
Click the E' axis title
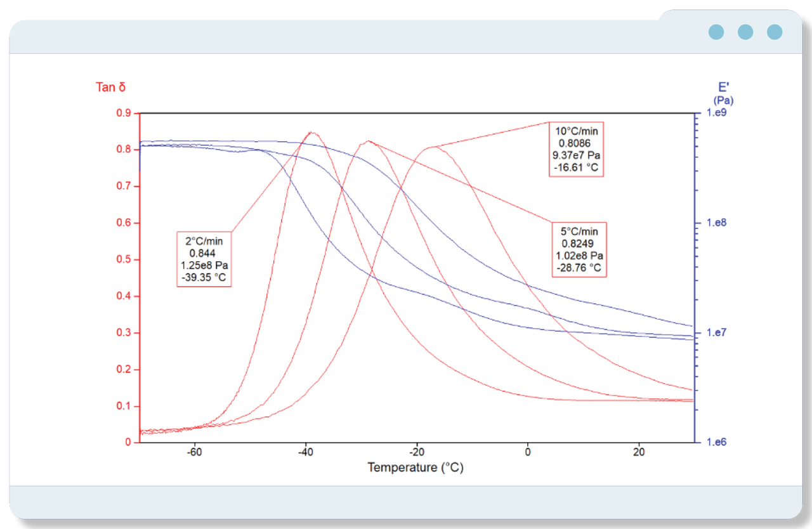[x=724, y=88]
